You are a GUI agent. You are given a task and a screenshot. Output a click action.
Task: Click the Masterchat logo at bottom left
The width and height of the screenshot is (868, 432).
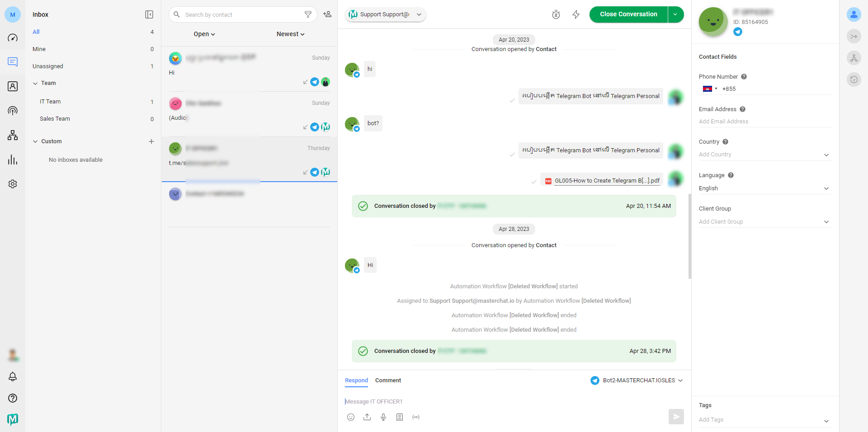[13, 419]
